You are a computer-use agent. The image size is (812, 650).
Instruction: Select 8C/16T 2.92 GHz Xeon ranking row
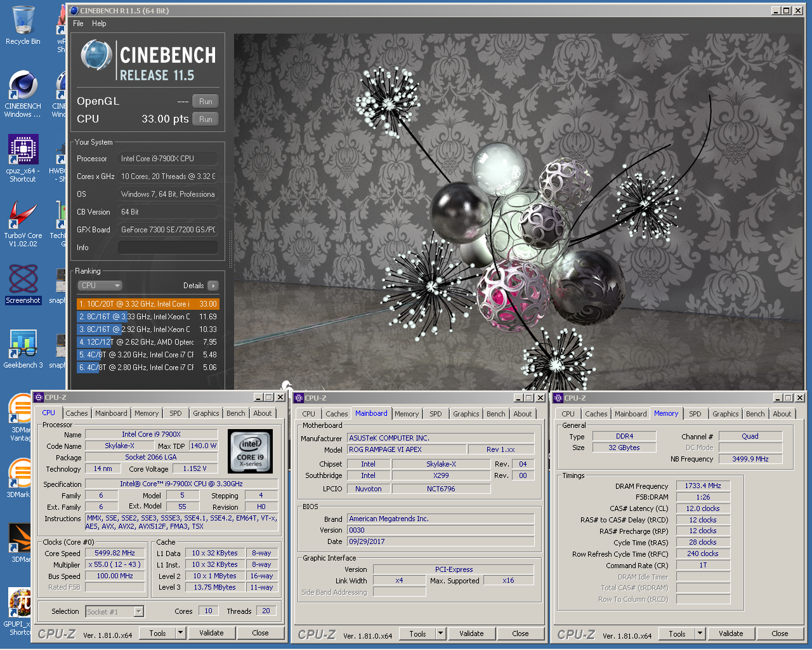click(148, 329)
